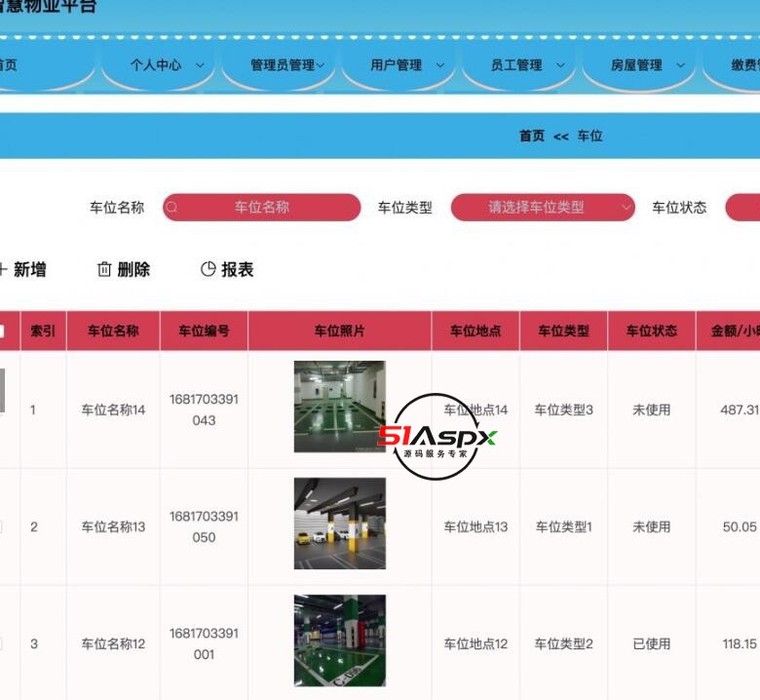This screenshot has width=760, height=700.
Task: Expand the 用户管理 menu chevron
Action: 440,65
